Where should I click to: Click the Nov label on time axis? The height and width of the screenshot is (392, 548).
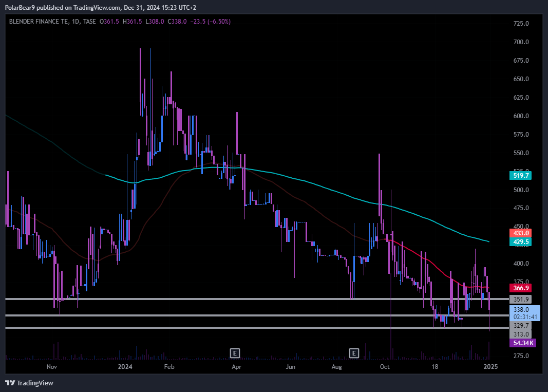52,366
